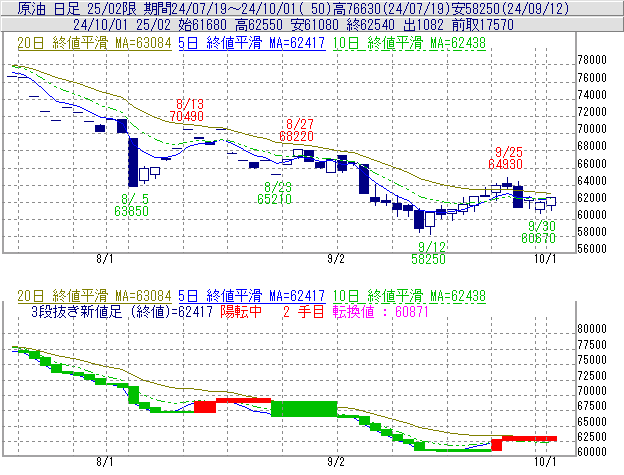This screenshot has width=624, height=475.
Task: Click the 56000 tick on upper price axis
Action: (592, 249)
